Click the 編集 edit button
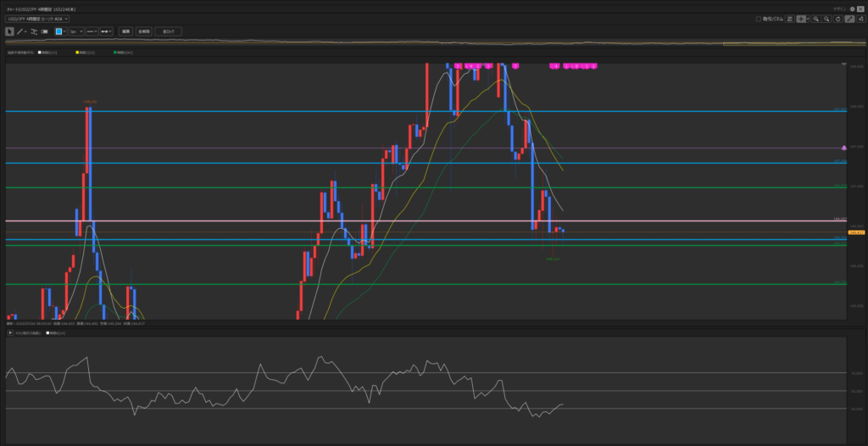The width and height of the screenshot is (868, 446). pos(125,31)
